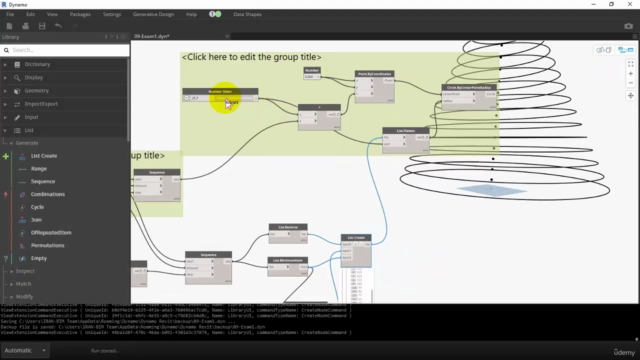640x360 pixels.
Task: Collapse the List library category
Action: tap(5, 131)
